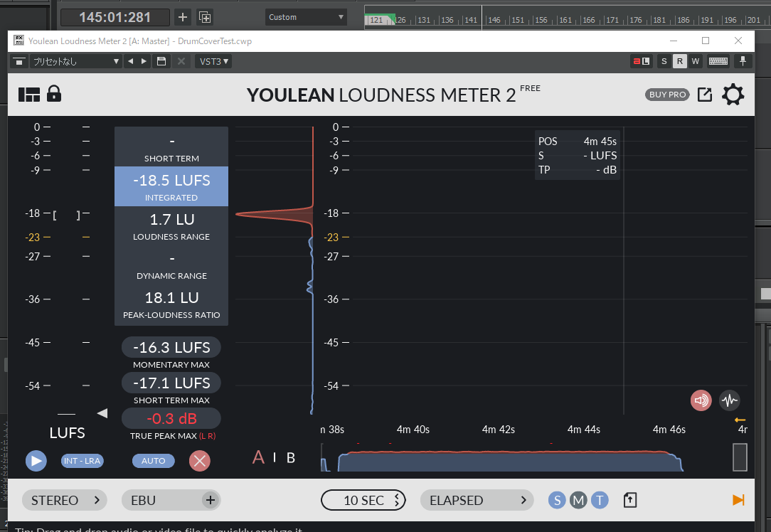Open the VST3 dropdown menu

coord(213,61)
